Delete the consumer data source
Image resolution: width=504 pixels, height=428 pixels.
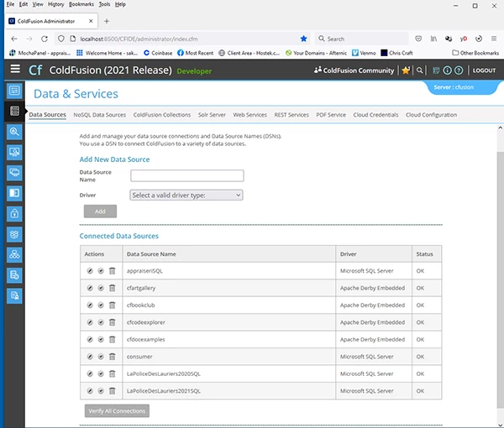[x=113, y=357]
